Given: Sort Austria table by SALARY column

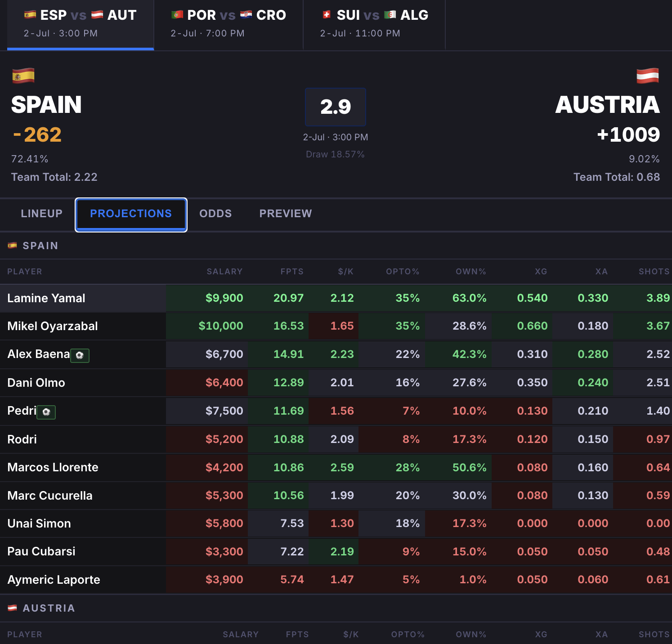Looking at the screenshot, I should 241,635.
